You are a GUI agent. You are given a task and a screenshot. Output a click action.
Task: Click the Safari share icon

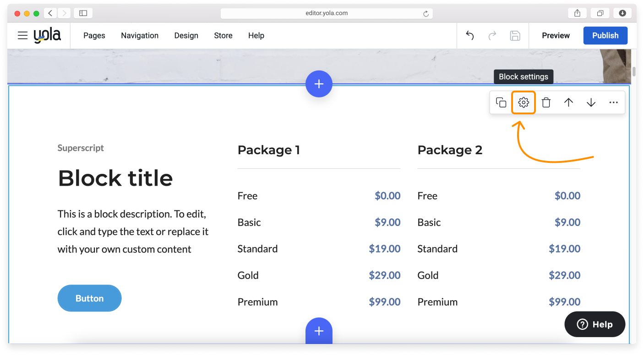tap(577, 13)
